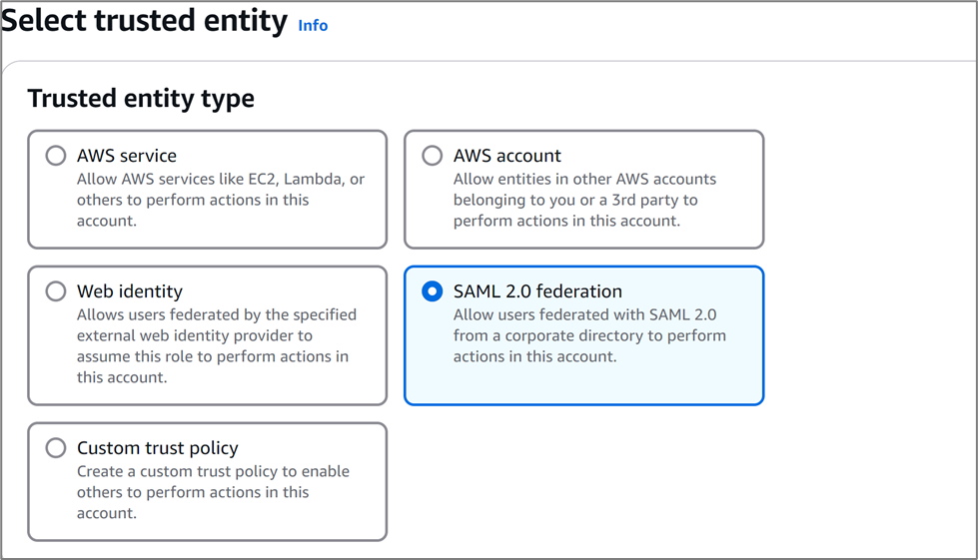Click the 'Select trusted entity' page heading
Image resolution: width=978 pixels, height=560 pixels.
[x=145, y=21]
